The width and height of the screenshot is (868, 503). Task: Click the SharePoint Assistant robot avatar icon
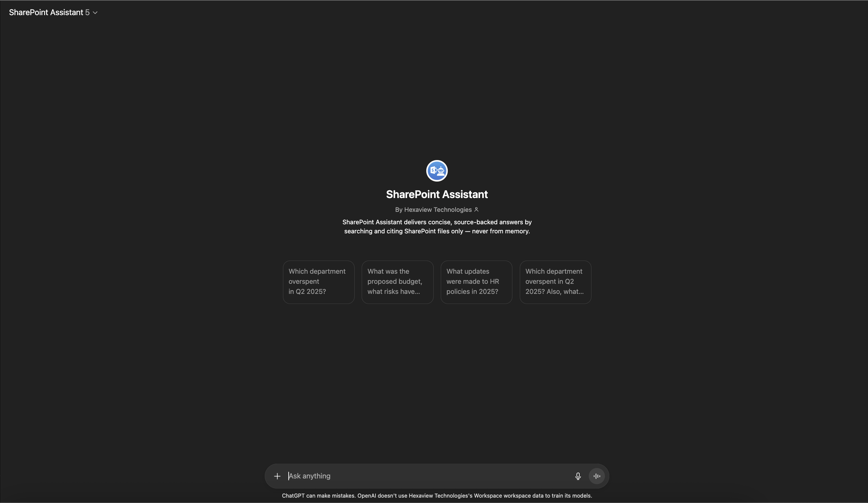click(437, 171)
